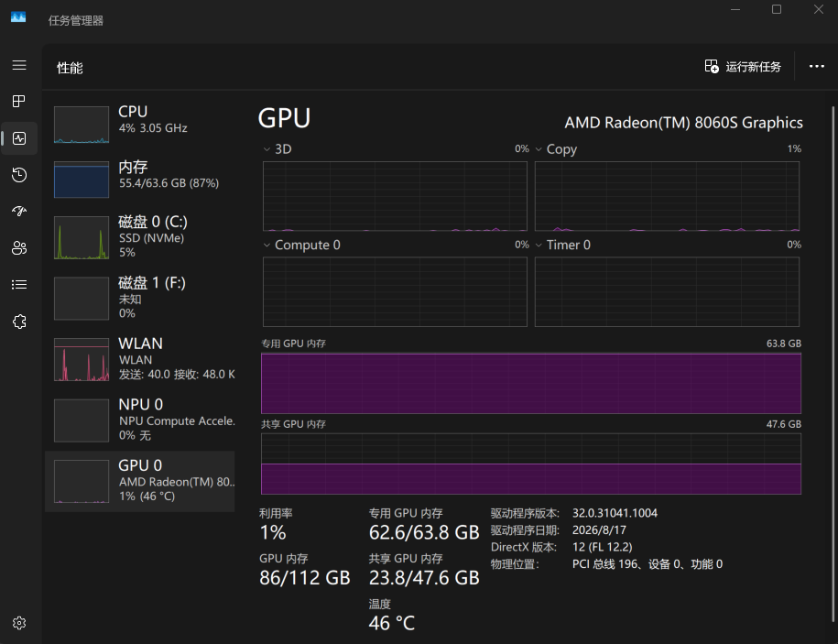The width and height of the screenshot is (838, 644).
Task: Expand the Timer 0 graph dropdown
Action: [539, 245]
